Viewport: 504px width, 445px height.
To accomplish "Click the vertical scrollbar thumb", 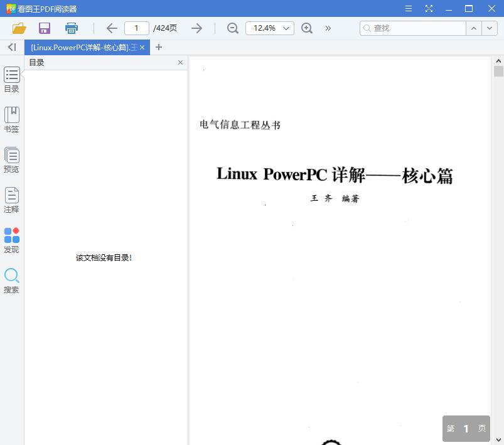I will pos(498,71).
